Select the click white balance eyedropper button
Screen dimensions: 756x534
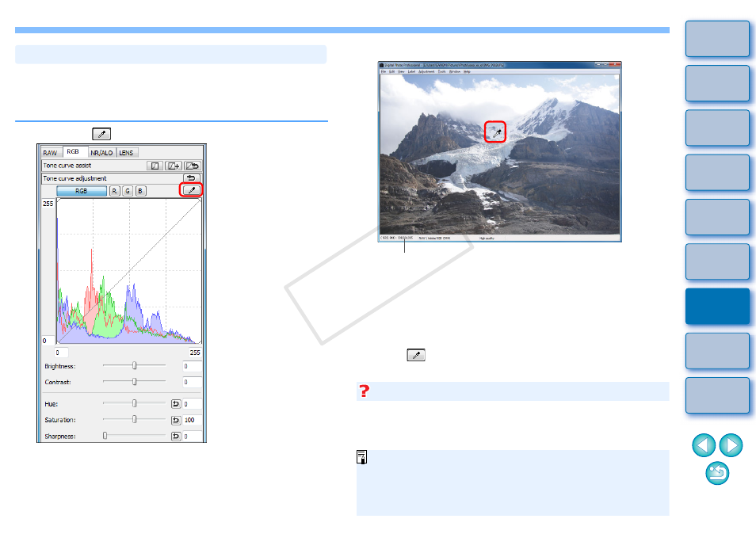click(x=192, y=190)
